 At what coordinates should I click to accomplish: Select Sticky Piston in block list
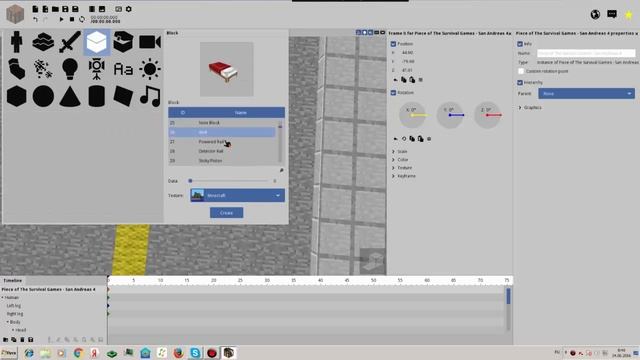(222, 160)
